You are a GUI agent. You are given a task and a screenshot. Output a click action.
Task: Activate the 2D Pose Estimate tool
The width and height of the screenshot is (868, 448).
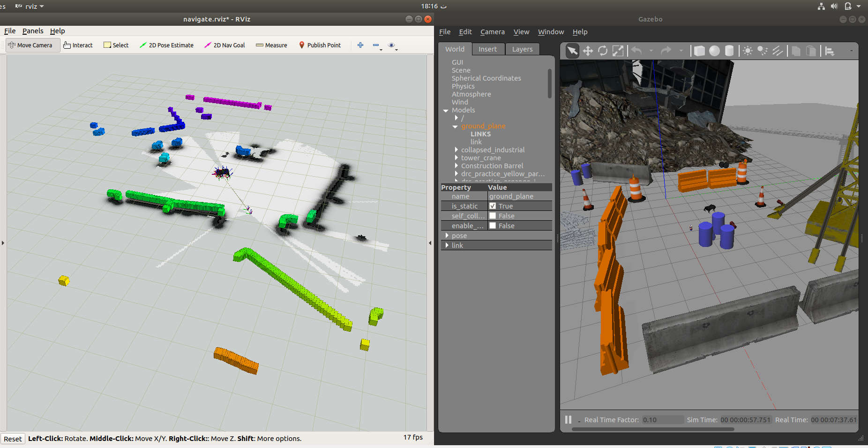(167, 45)
